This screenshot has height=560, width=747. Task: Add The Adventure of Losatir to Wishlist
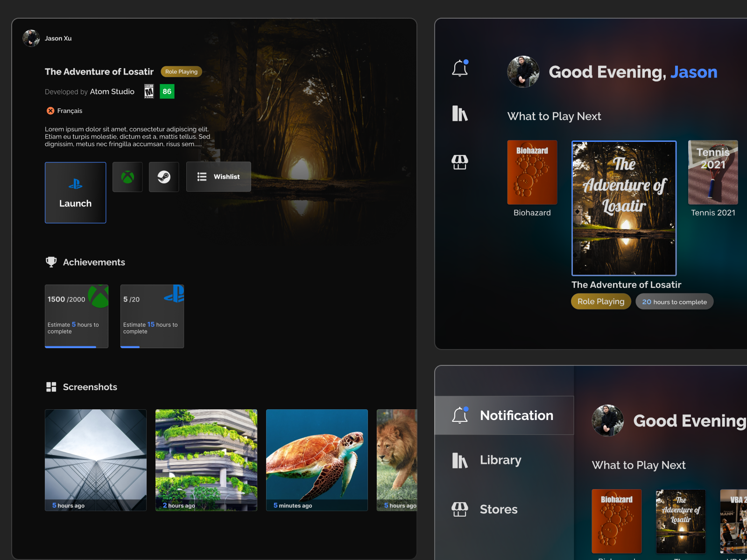point(218,177)
